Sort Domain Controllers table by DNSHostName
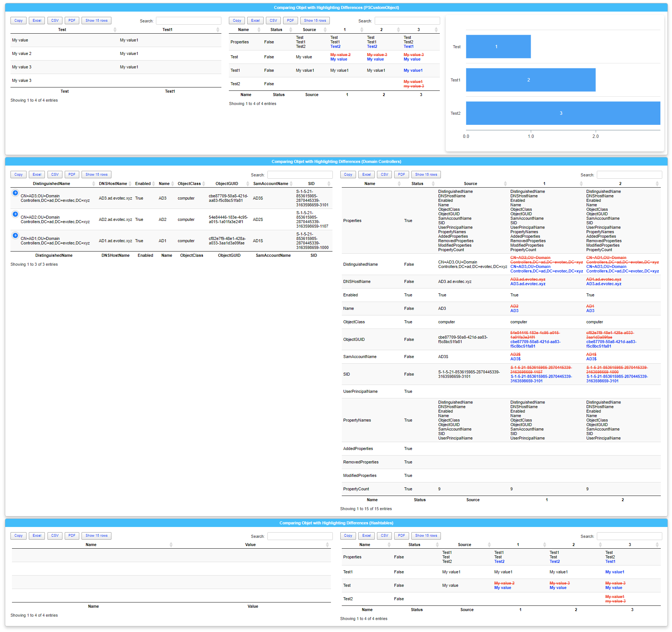 (114, 184)
